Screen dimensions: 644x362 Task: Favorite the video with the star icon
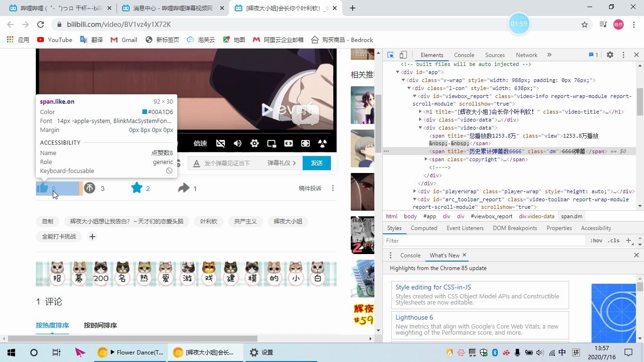(x=137, y=188)
